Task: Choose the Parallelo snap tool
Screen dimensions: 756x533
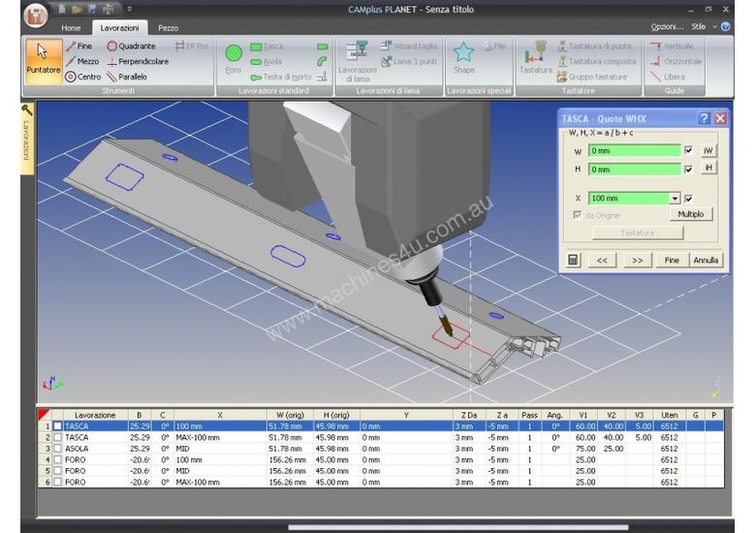Action: pyautogui.click(x=127, y=77)
